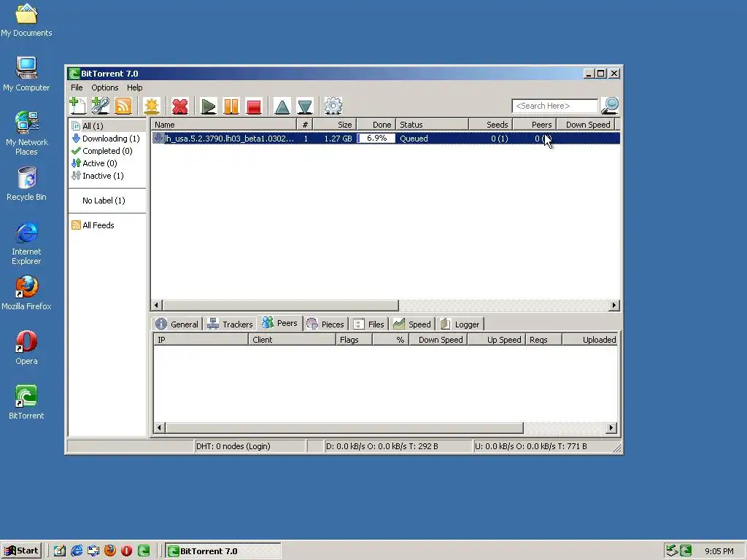Switch to the Logger tab
The height and width of the screenshot is (560, 747).
[460, 324]
